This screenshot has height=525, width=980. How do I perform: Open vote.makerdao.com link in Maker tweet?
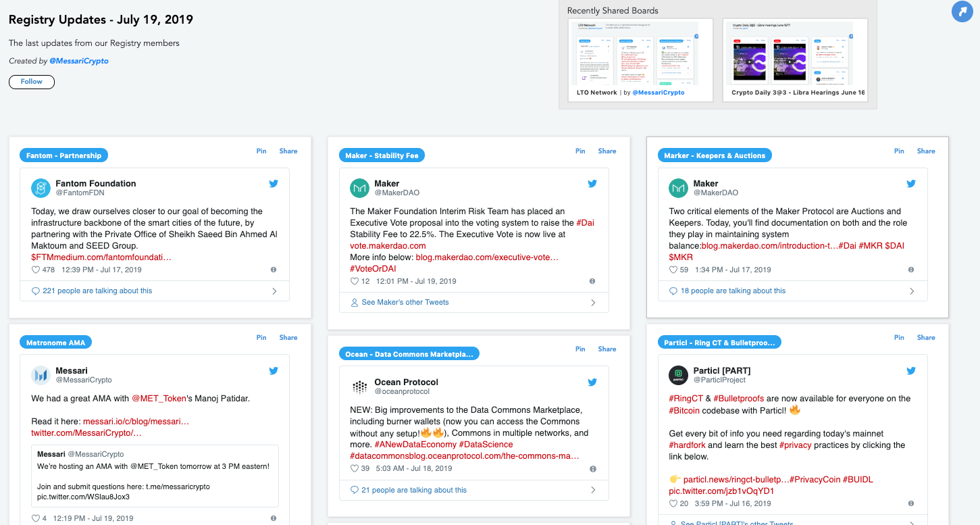(388, 246)
